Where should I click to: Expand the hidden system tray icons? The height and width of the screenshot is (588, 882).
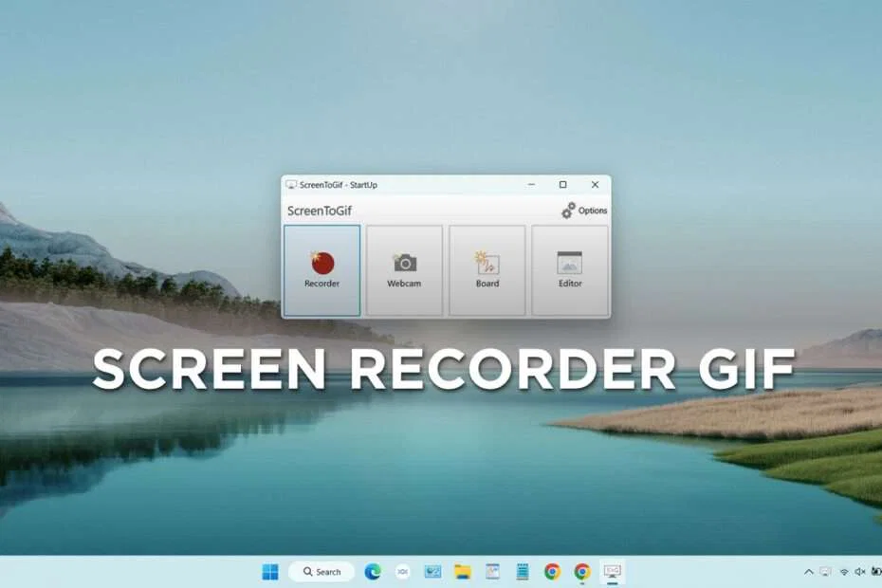[809, 572]
